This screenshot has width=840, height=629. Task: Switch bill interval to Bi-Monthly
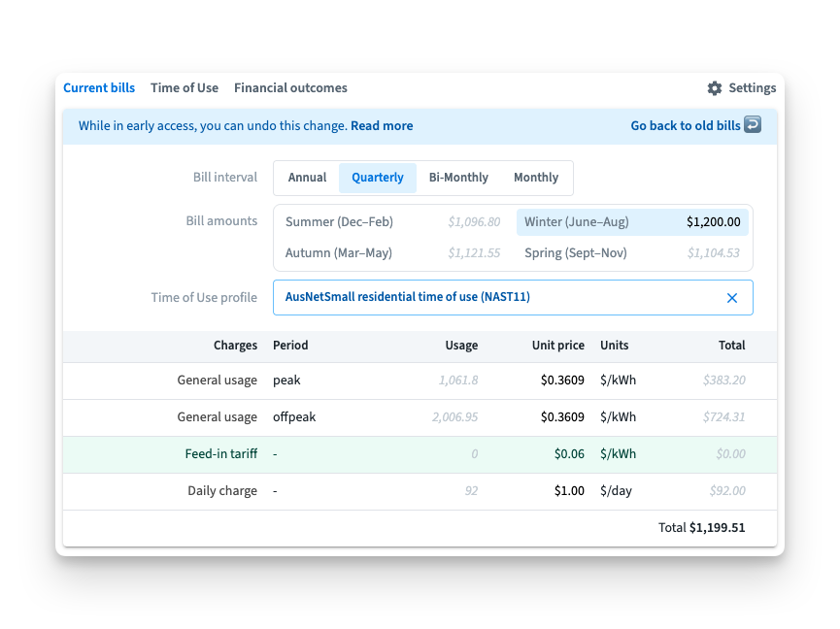coord(458,178)
